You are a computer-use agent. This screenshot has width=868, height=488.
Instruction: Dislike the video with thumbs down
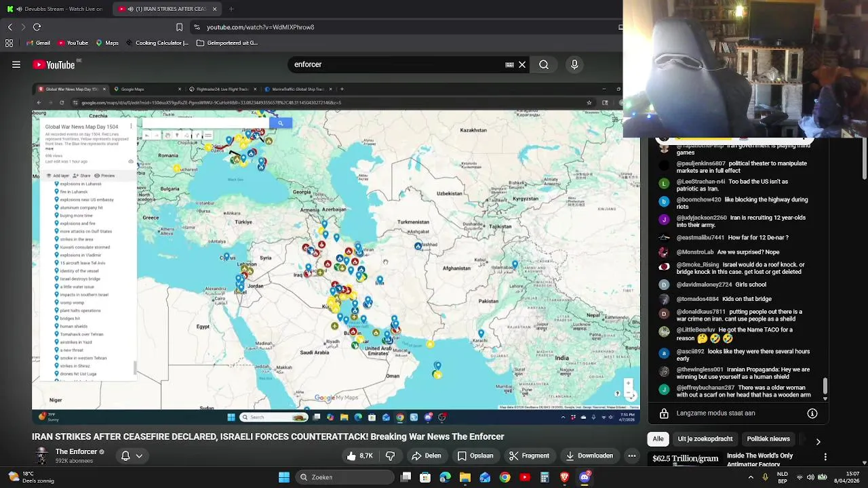point(390,455)
